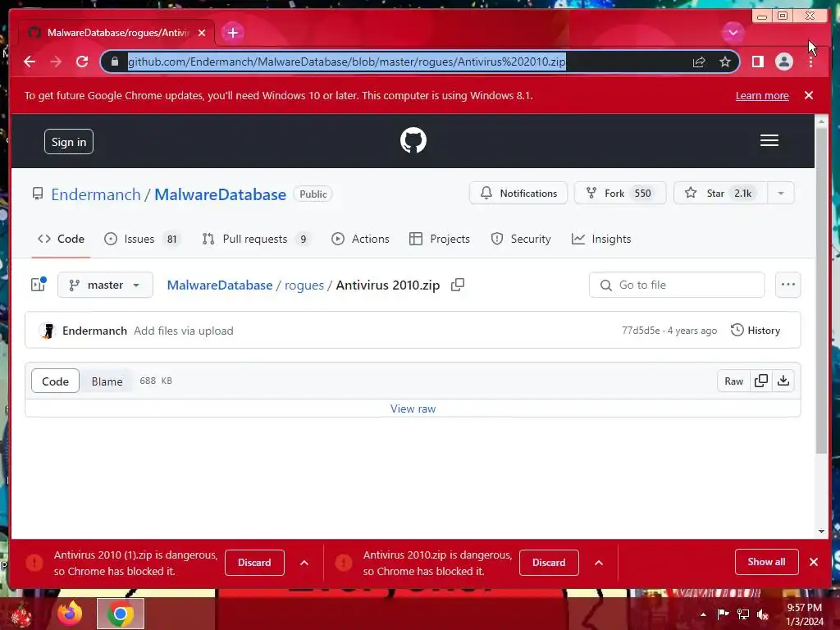Click the Start button on taskbar
Image resolution: width=840 pixels, height=630 pixels.
click(21, 615)
